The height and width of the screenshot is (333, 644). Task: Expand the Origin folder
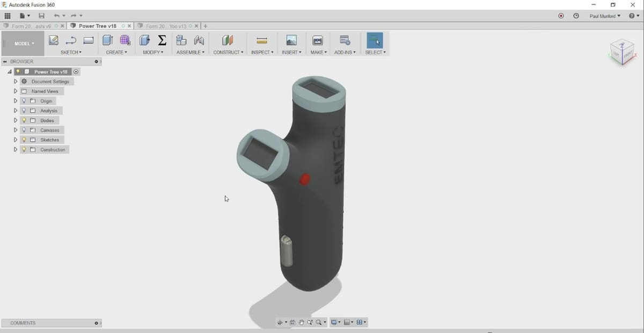click(x=16, y=101)
